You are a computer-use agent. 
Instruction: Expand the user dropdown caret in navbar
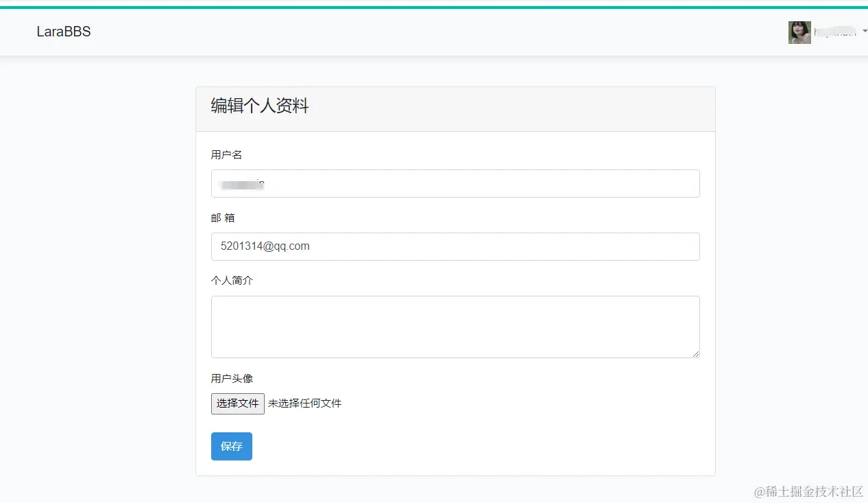tap(865, 32)
